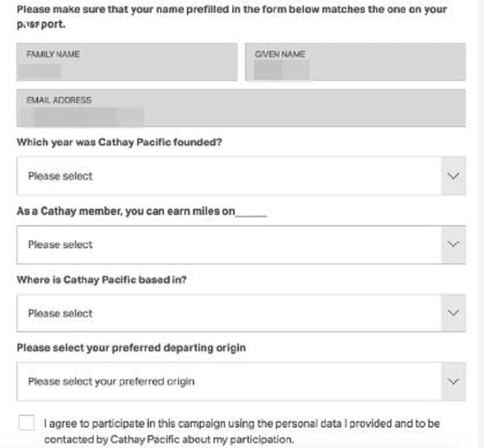
Task: Click the 'preferred departing origin' question label
Action: click(131, 348)
